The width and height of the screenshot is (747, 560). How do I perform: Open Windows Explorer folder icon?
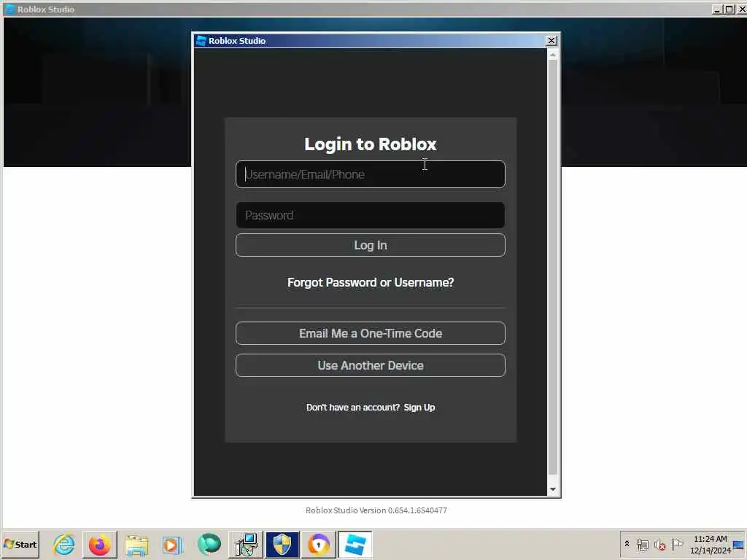tap(136, 544)
